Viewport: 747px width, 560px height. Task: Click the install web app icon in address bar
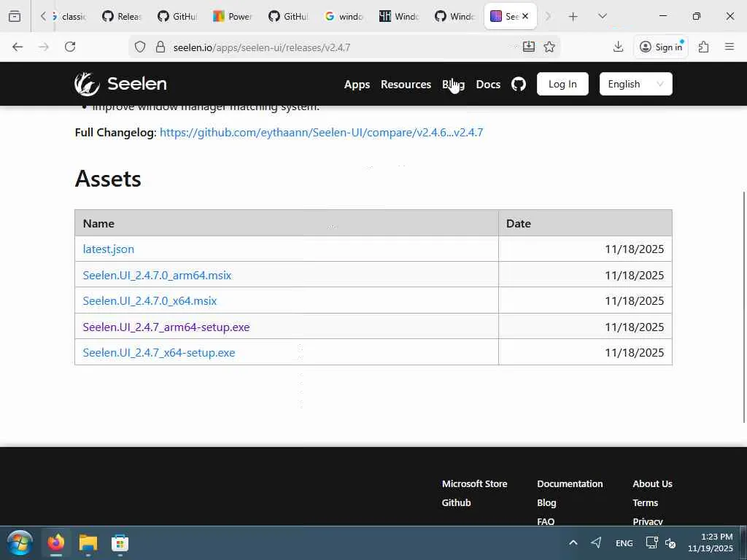click(528, 47)
